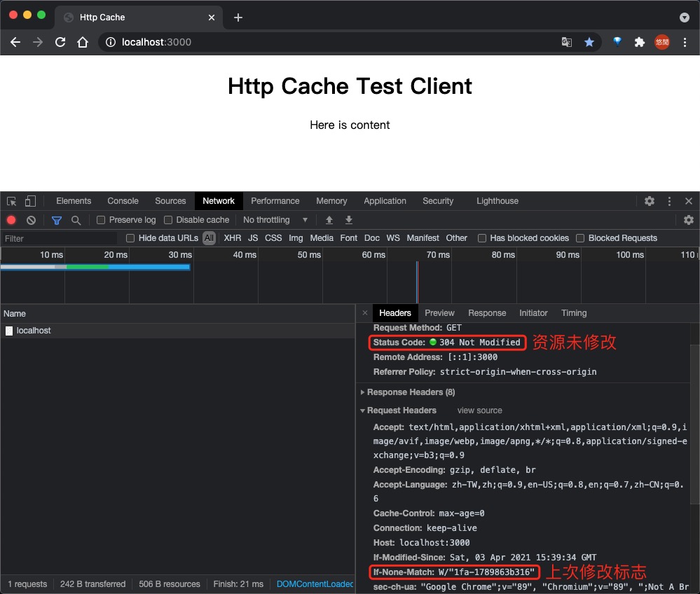This screenshot has width=700, height=594.
Task: Filter requests by CSS
Action: coord(273,238)
